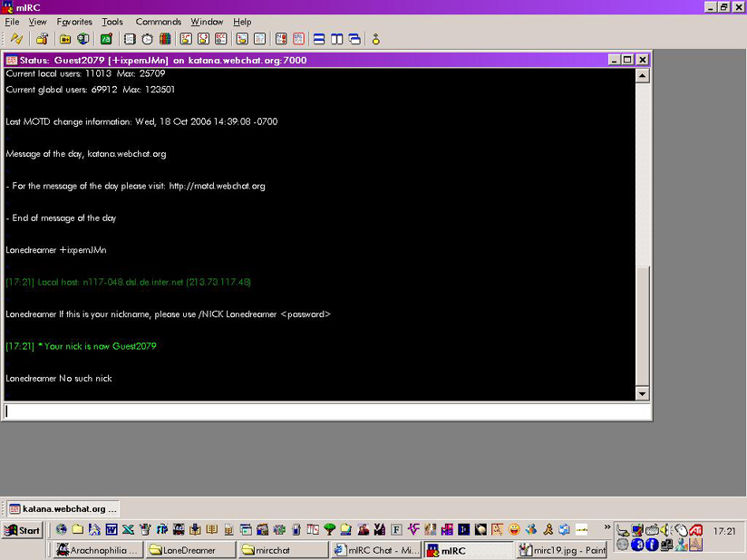Click the DCC Chat toolbar icon
The image size is (747, 560).
click(203, 39)
